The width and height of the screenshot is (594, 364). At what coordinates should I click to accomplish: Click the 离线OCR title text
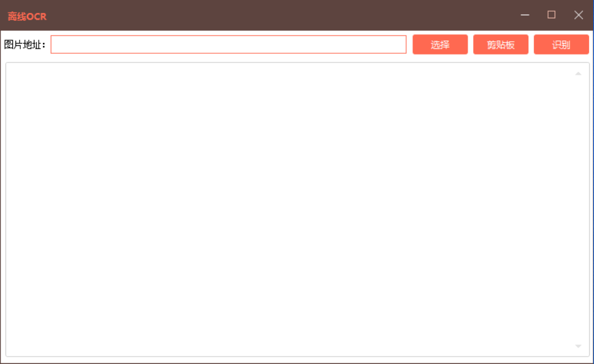(27, 17)
